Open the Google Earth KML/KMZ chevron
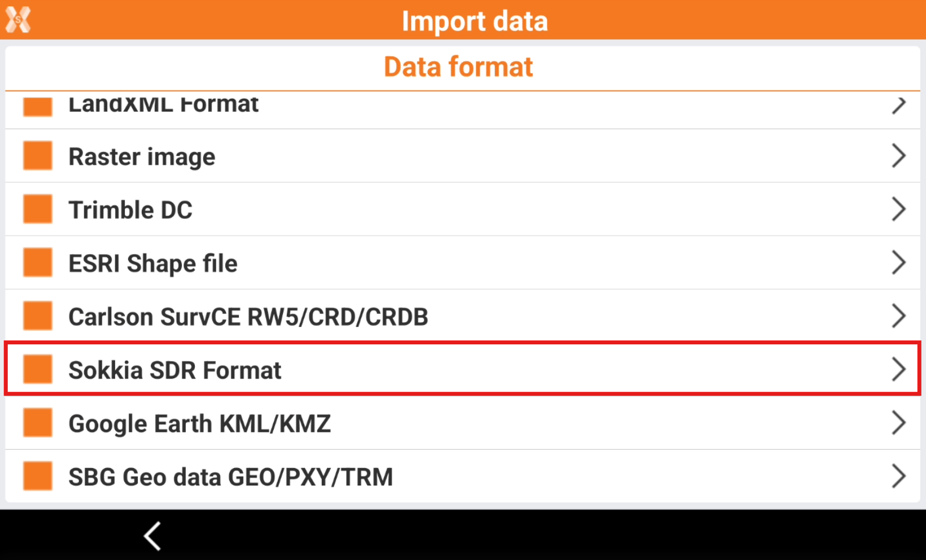 click(898, 423)
